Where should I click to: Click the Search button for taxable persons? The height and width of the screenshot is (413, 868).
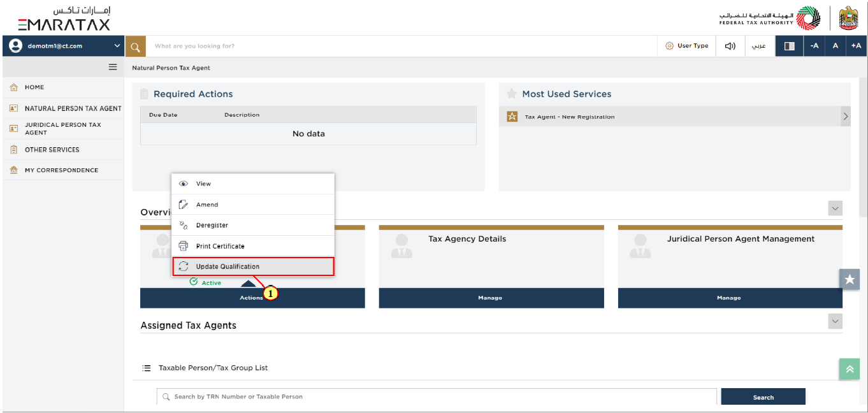click(763, 397)
